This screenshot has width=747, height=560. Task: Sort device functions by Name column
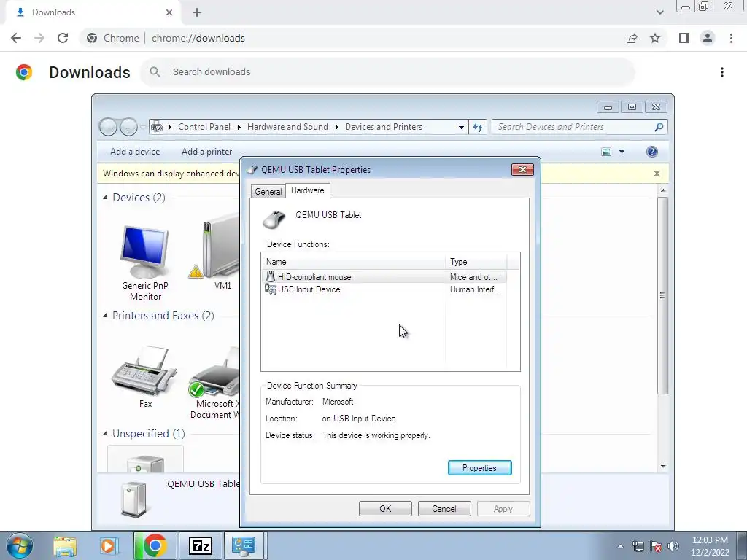[353, 262]
